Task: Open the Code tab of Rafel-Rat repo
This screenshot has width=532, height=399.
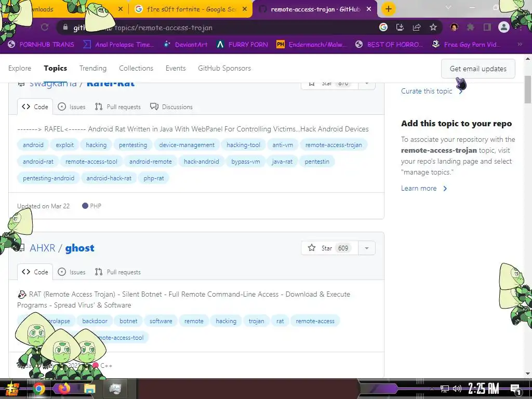Action: tap(35, 107)
